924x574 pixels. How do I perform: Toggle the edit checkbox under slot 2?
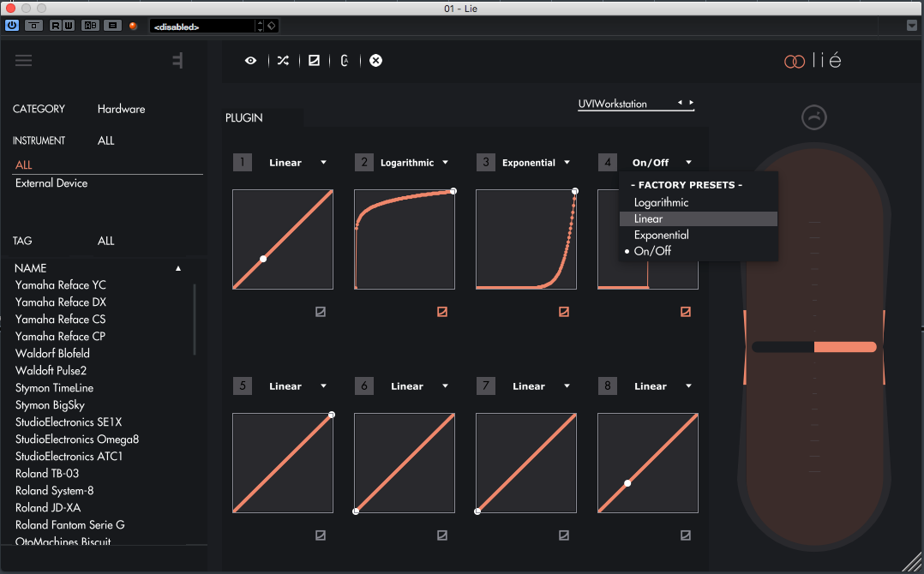pos(442,312)
